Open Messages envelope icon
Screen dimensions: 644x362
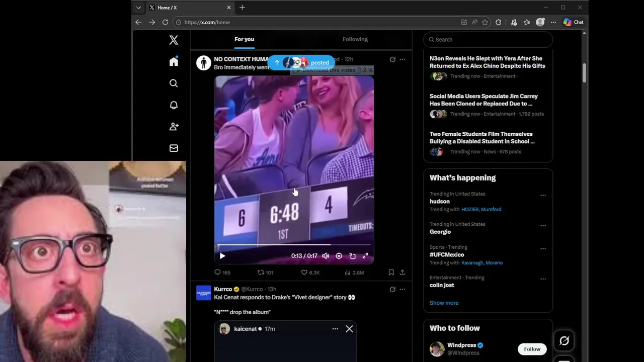click(x=174, y=148)
